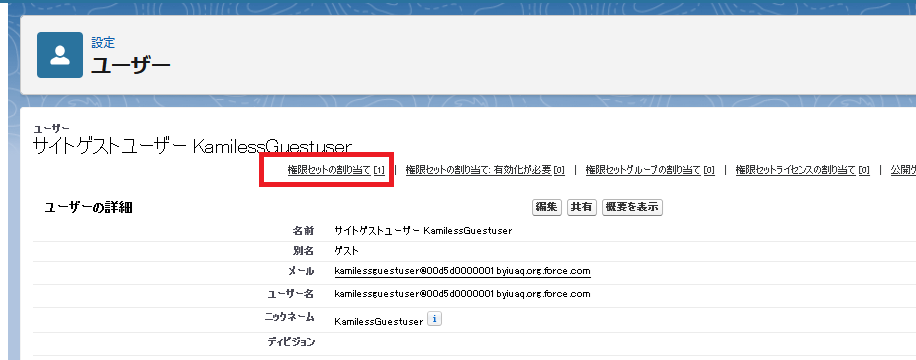The width and height of the screenshot is (916, 360).
Task: Click the kamilessguestuser email address link
Action: click(x=462, y=271)
